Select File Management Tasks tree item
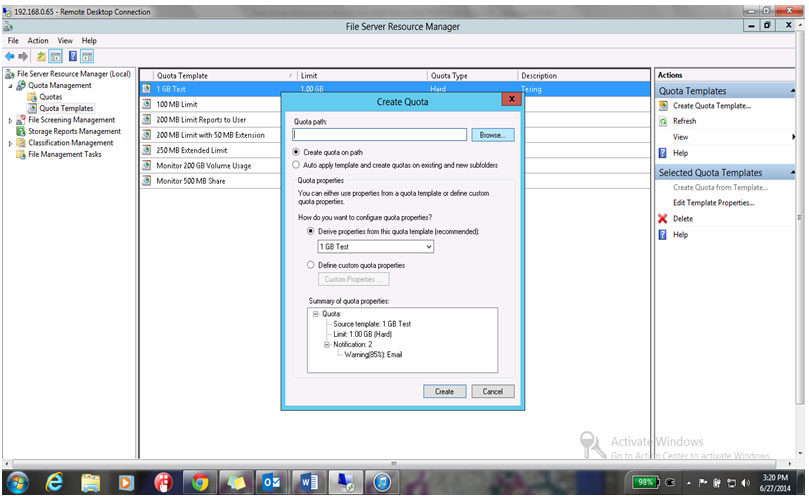This screenshot has height=500, width=809. point(64,154)
